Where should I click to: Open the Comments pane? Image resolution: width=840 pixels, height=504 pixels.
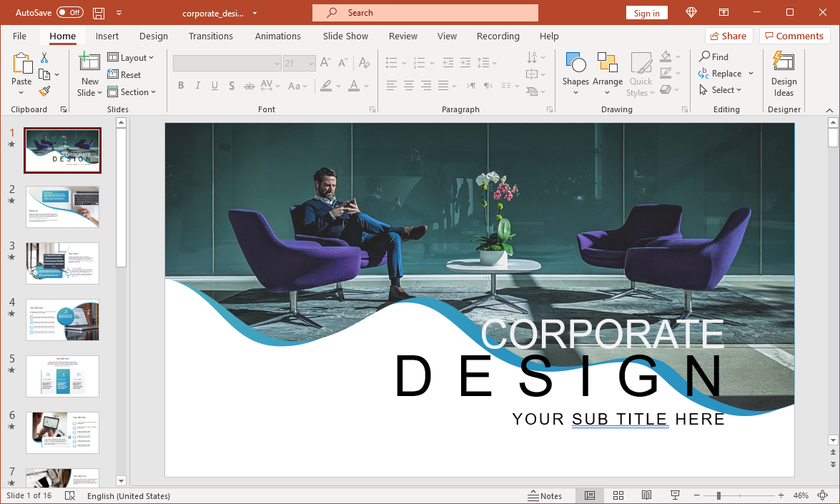pos(794,36)
